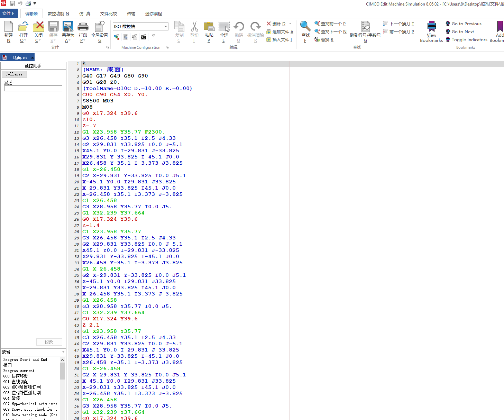Select 换刀 in the function list
The width and height of the screenshot is (504, 420).
coord(8,365)
